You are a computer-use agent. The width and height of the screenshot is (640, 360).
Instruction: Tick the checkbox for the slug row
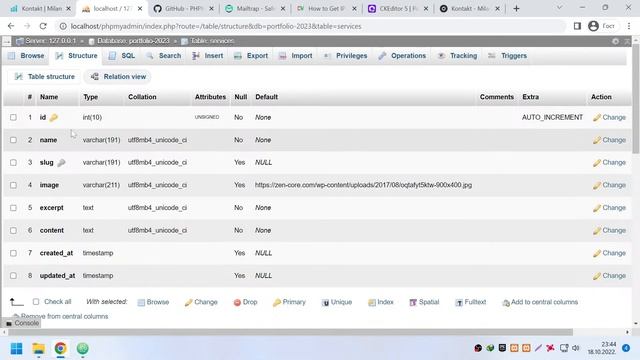coord(13,162)
